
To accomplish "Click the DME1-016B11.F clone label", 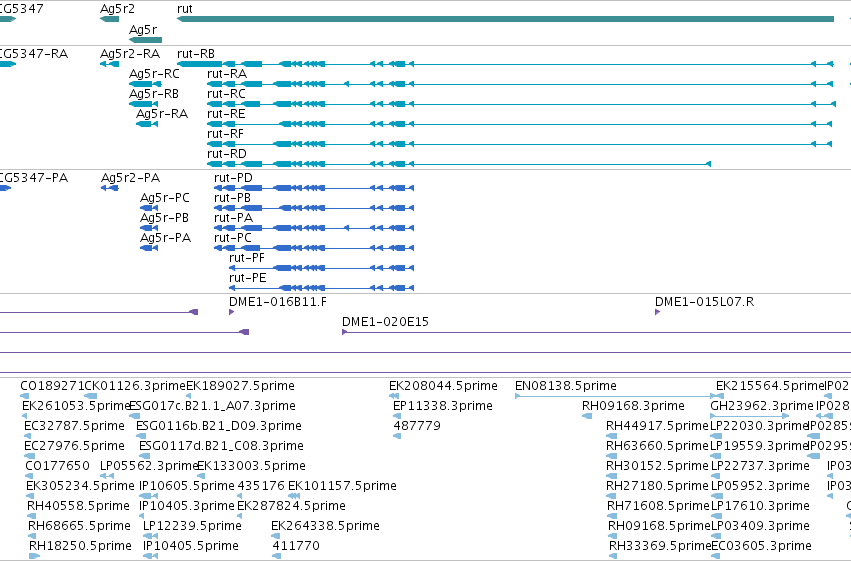I will [278, 302].
